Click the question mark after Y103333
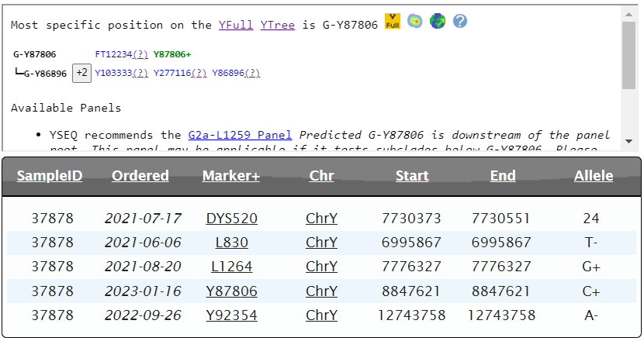The height and width of the screenshot is (341, 644). [x=140, y=73]
